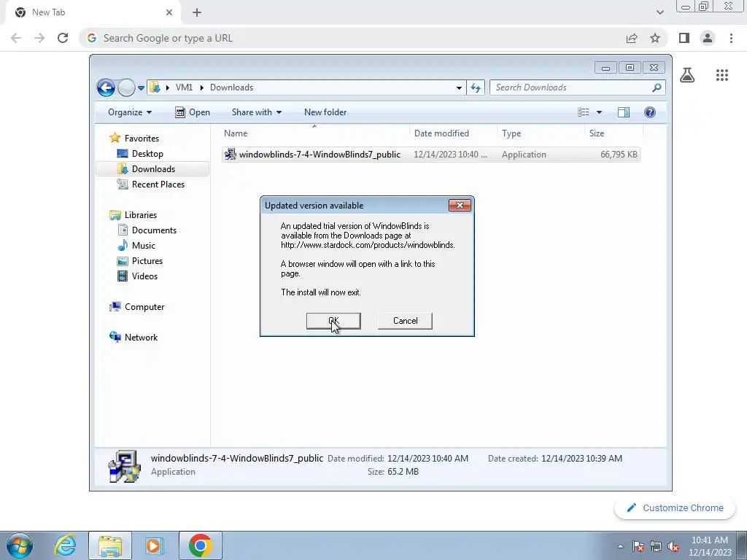This screenshot has height=560, width=747.
Task: Click Customize Chrome button
Action: click(x=675, y=507)
